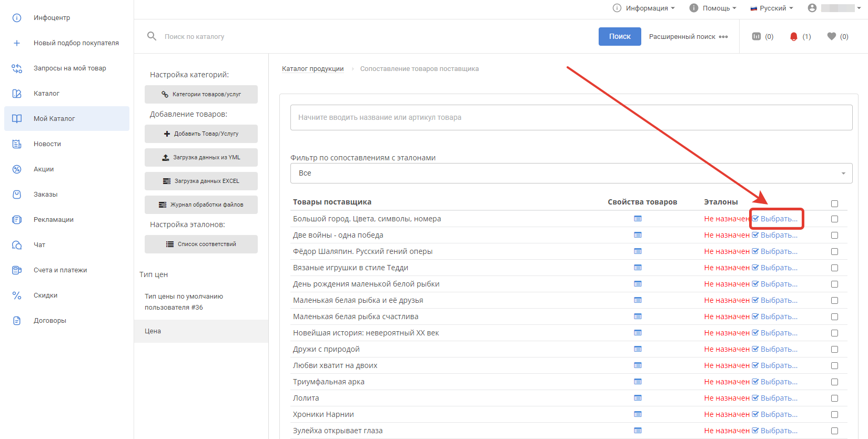Open Заказы in the left sidebar
Image resolution: width=868 pixels, height=439 pixels.
point(45,194)
